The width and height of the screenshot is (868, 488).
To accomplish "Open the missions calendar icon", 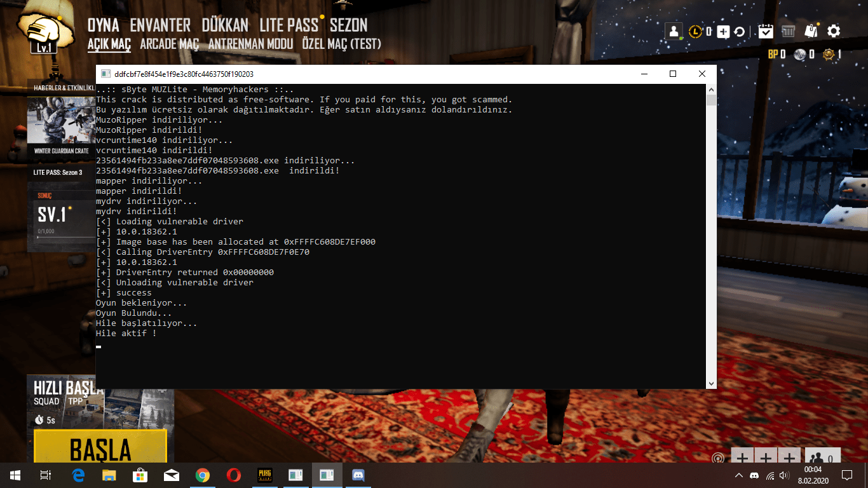I will point(766,30).
